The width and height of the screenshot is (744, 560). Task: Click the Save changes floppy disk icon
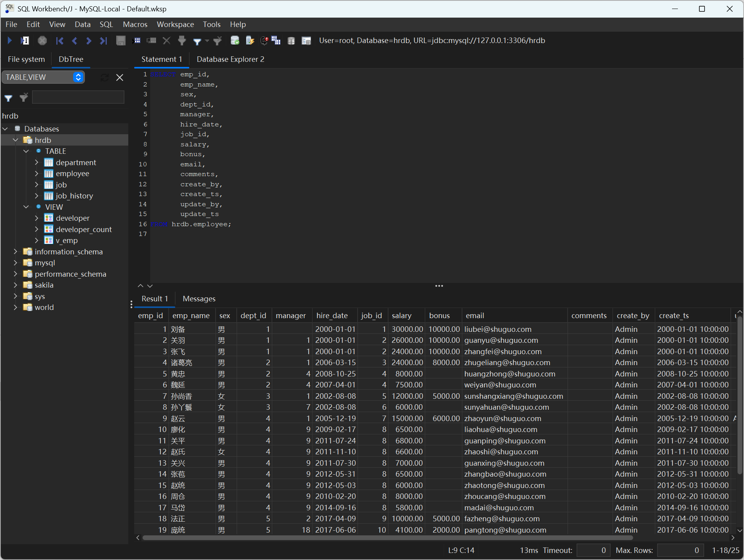[121, 40]
